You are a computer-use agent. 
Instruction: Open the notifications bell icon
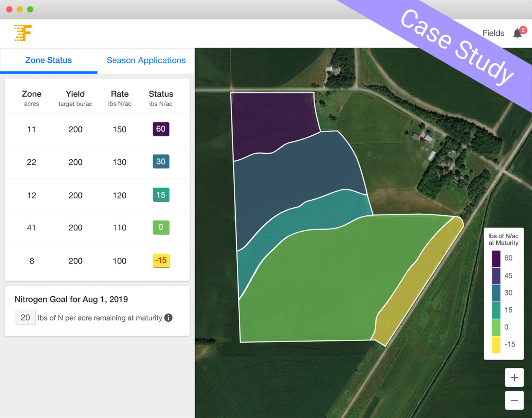(x=518, y=33)
